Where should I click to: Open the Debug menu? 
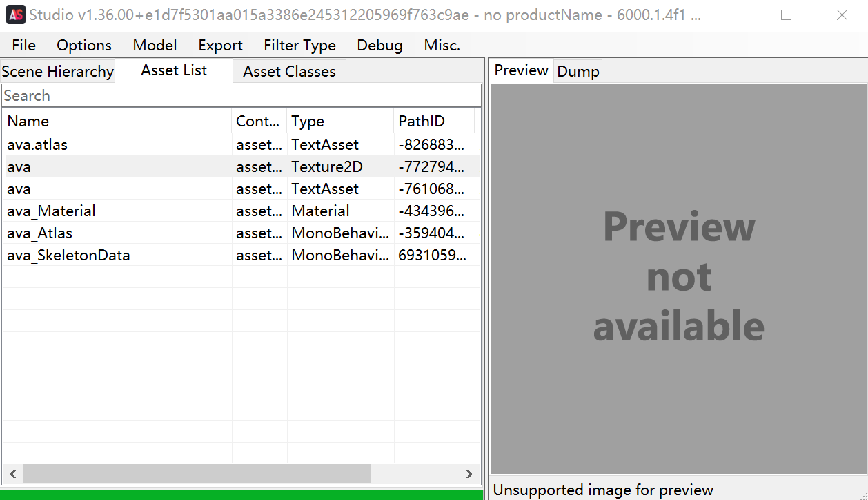379,46
